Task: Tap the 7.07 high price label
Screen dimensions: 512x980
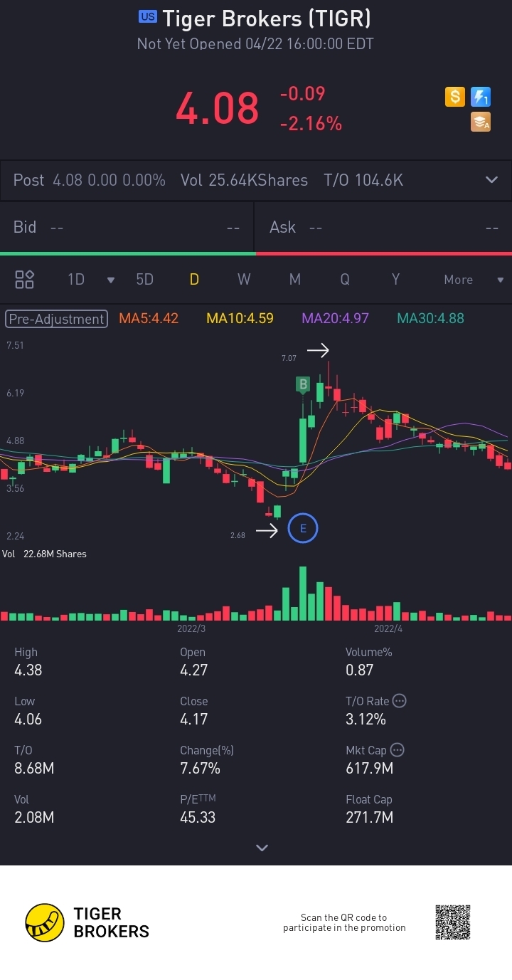Action: [x=289, y=359]
